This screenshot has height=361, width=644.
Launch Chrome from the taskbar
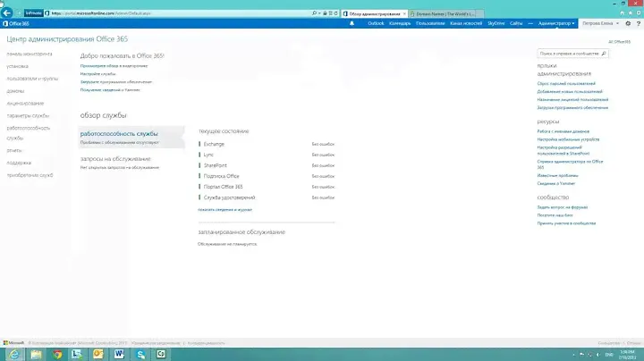pyautogui.click(x=56, y=355)
